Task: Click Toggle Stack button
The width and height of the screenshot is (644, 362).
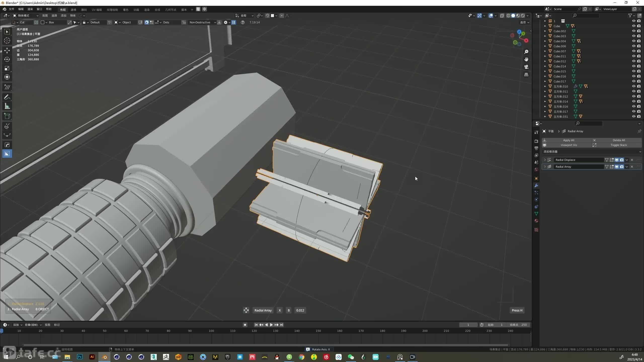Action: 617,145
